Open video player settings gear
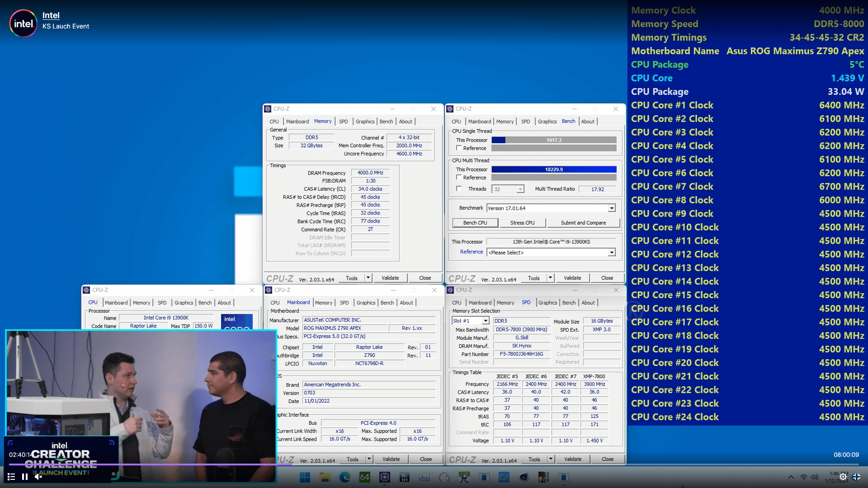 click(843, 477)
